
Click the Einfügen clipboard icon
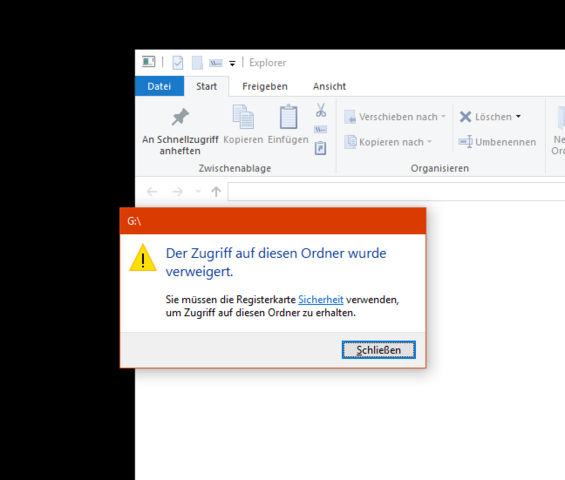pyautogui.click(x=288, y=117)
